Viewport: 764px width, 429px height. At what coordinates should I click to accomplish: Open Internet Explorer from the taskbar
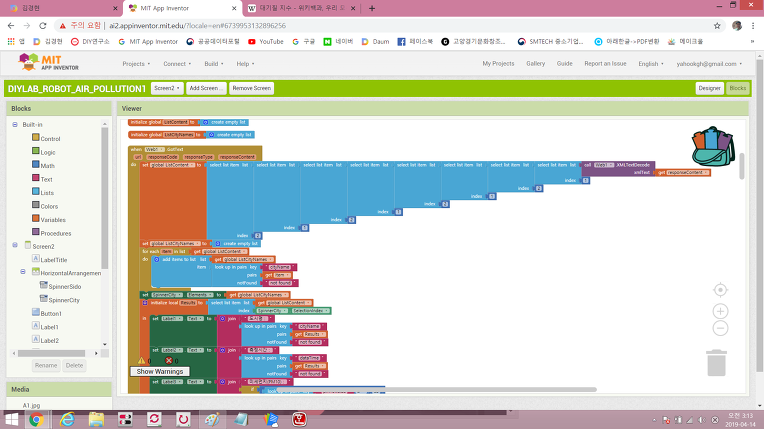pyautogui.click(x=67, y=419)
